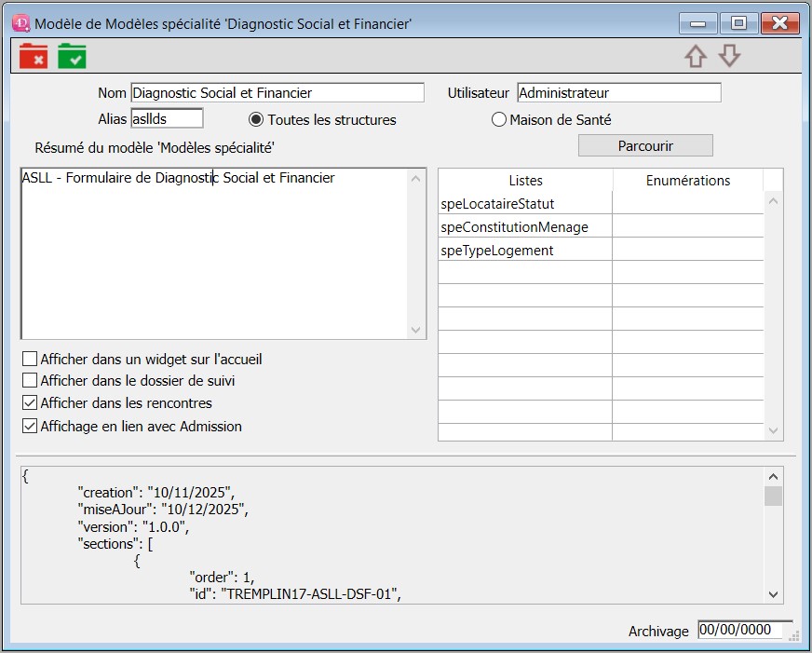This screenshot has height=653, width=812.
Task: Check 'Afficher dans le dossier de suivi'
Action: click(x=30, y=381)
